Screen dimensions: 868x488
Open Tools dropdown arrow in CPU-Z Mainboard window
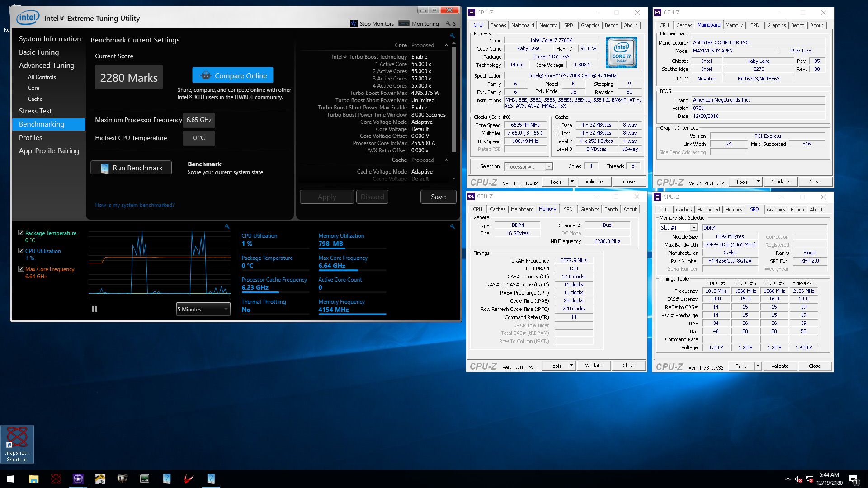point(758,182)
